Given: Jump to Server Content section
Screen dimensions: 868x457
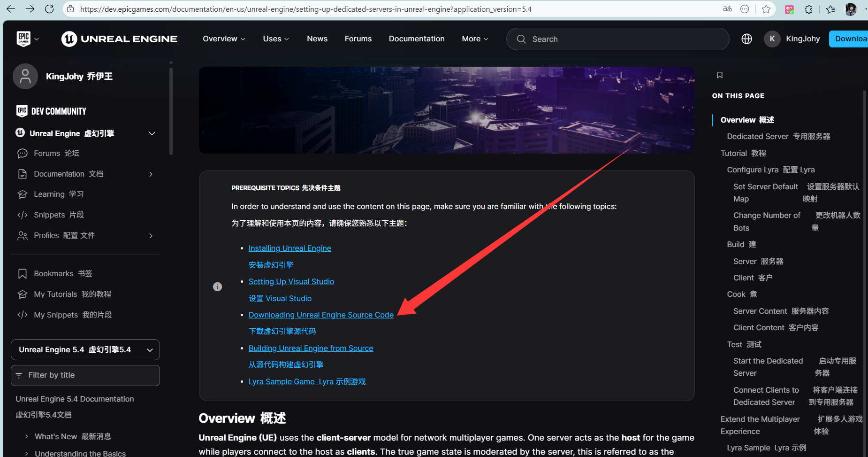Looking at the screenshot, I should 781,311.
